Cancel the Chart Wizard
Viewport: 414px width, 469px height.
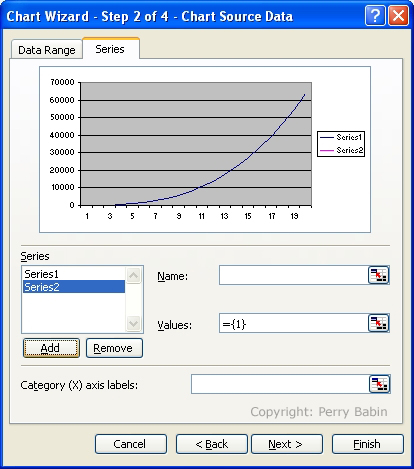(131, 444)
